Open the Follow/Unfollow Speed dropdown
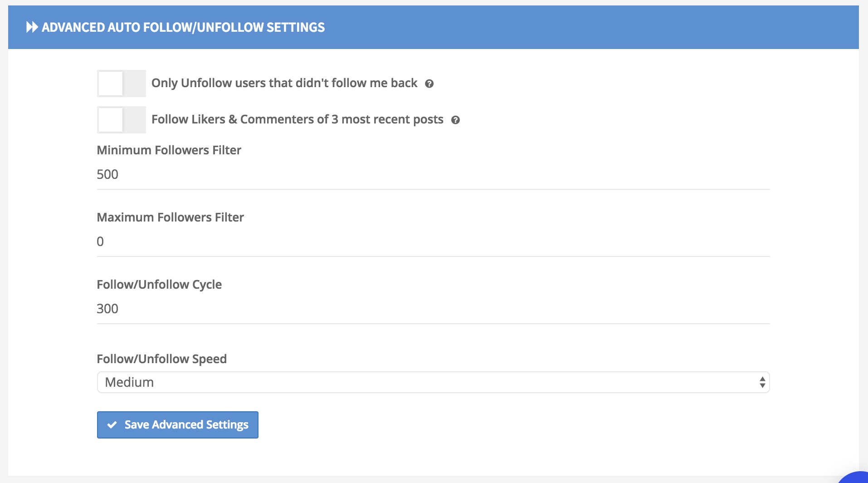 point(434,382)
